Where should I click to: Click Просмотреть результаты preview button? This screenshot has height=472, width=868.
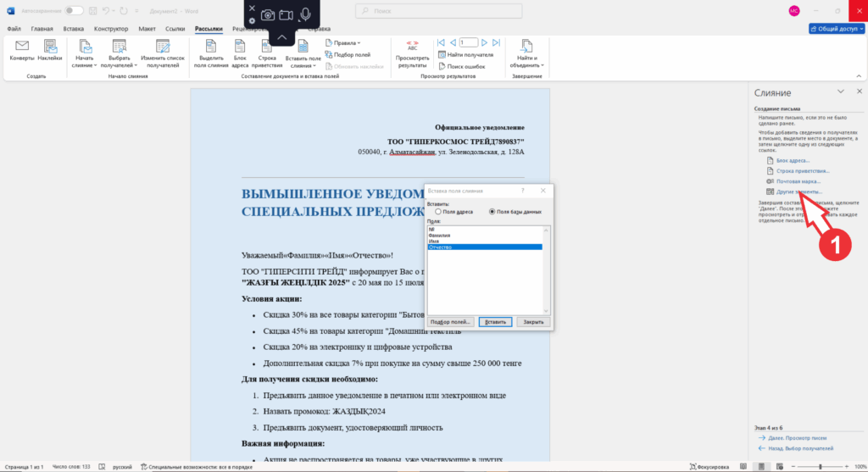point(413,53)
